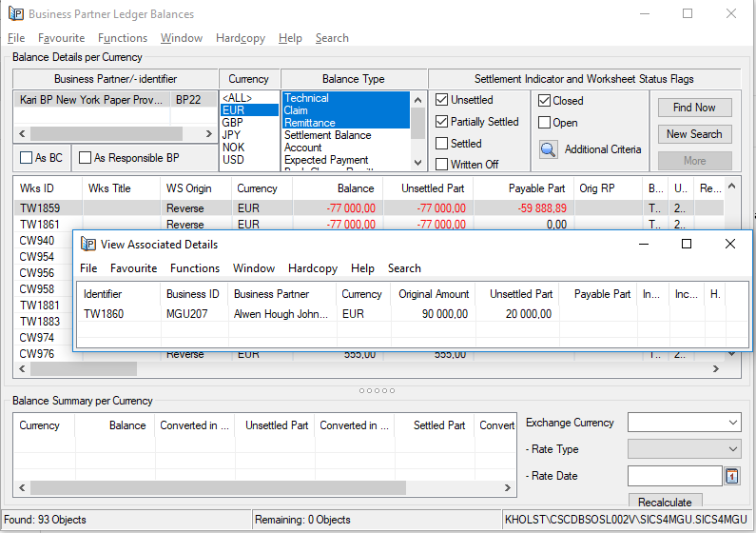Minimize the View Associated Details window
This screenshot has height=533, width=756.
point(642,244)
